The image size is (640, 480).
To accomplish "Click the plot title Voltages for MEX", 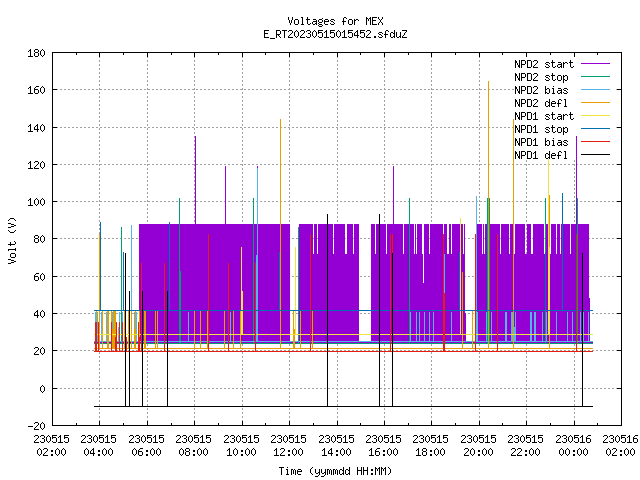I will click(336, 21).
